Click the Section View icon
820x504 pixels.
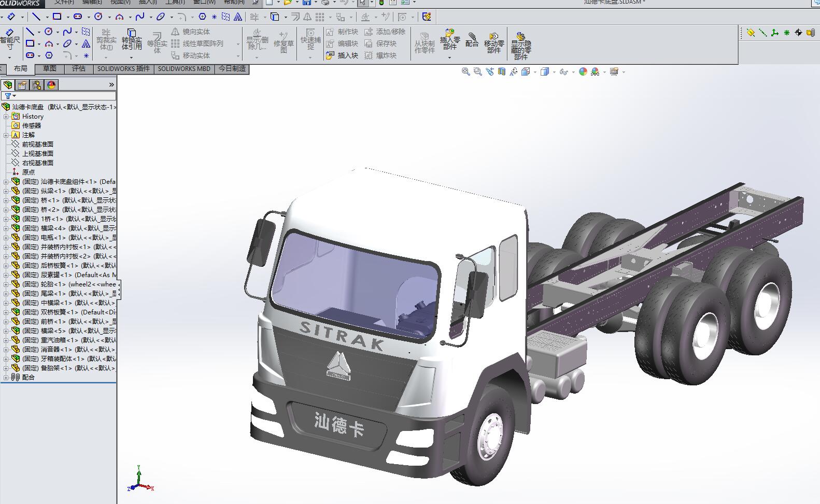[x=502, y=72]
